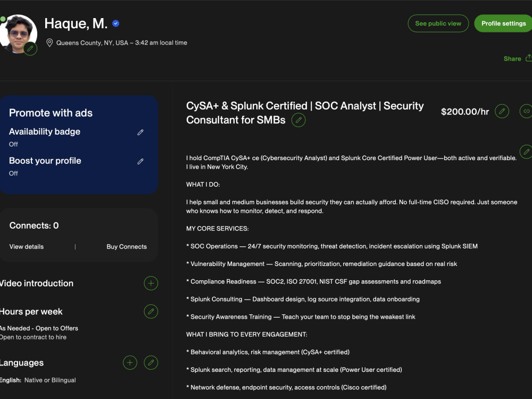532x399 pixels.
Task: Click the Video introduction heading
Action: [37, 284]
